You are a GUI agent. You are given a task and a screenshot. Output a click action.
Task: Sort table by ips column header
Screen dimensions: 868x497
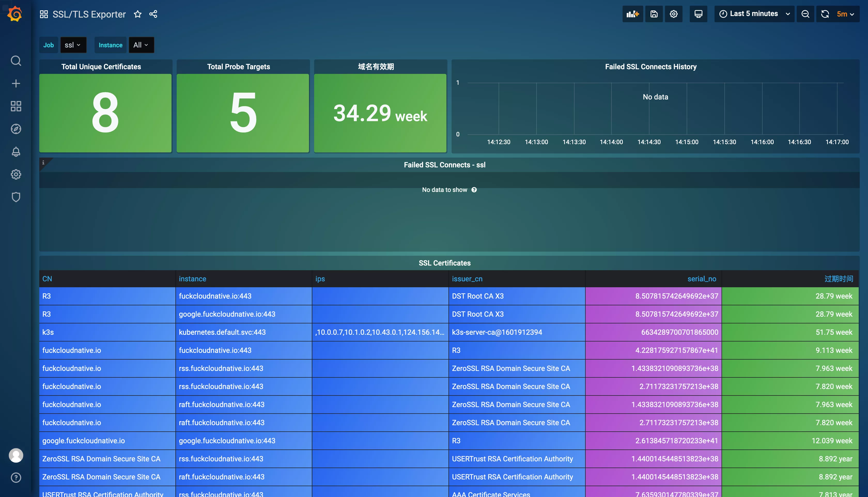(320, 279)
